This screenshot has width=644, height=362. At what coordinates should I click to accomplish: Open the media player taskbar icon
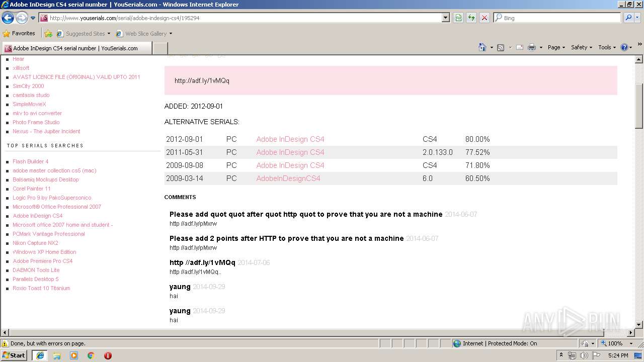[74, 355]
